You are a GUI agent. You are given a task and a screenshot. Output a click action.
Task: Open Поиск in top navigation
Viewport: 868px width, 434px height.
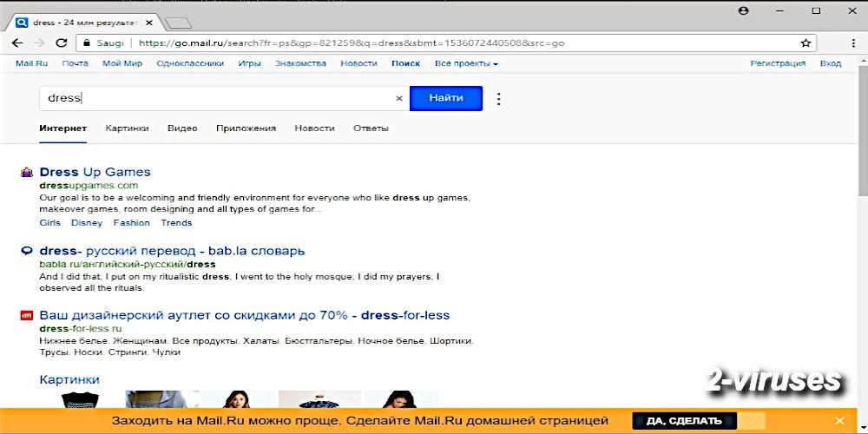coord(405,63)
